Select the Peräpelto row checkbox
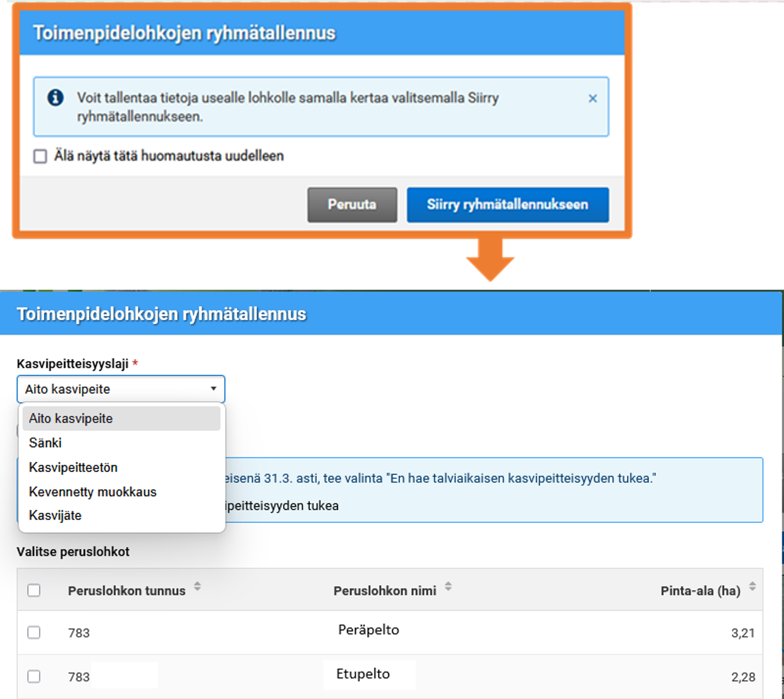The width and height of the screenshot is (784, 699). coord(34,632)
